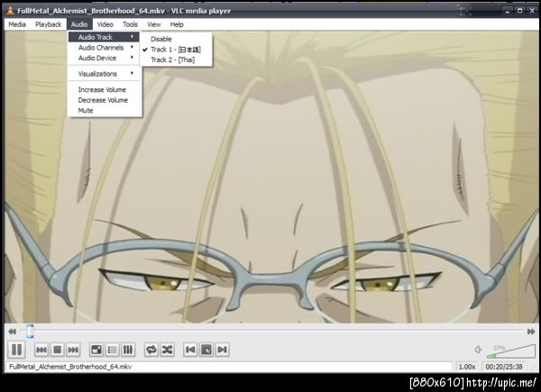Stop playback with the stop button
Image resolution: width=541 pixels, height=392 pixels.
58,350
